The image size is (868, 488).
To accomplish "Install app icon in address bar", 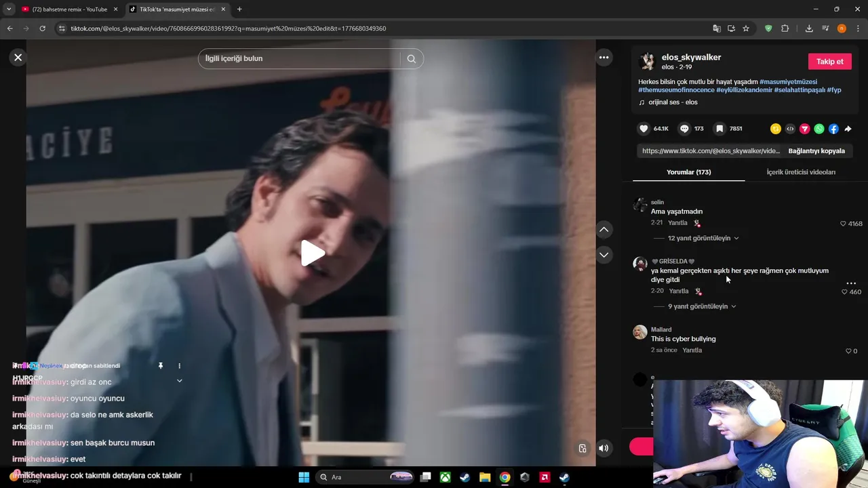I will coord(731,28).
